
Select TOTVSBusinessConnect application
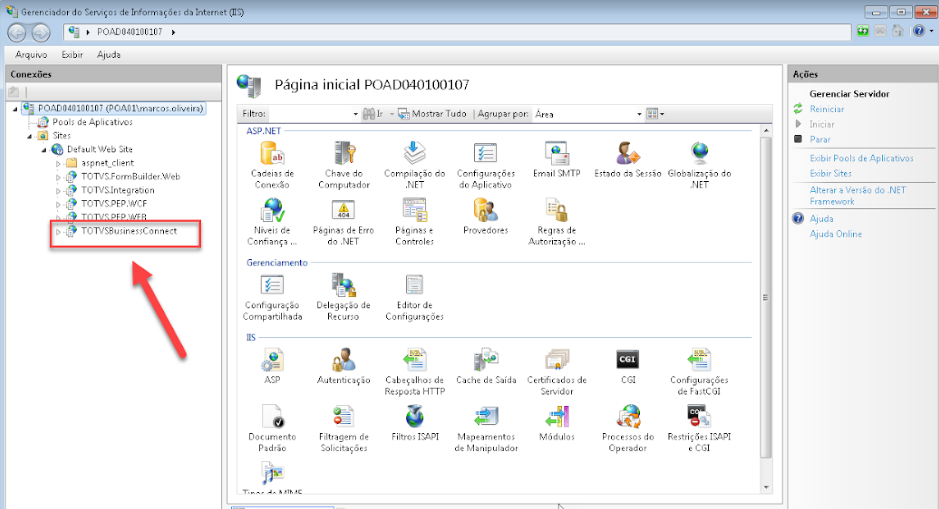129,231
